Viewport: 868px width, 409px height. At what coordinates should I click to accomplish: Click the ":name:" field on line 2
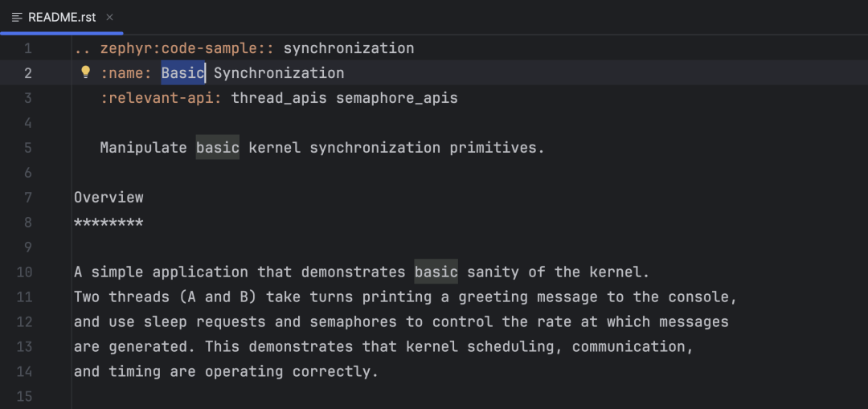click(x=126, y=73)
